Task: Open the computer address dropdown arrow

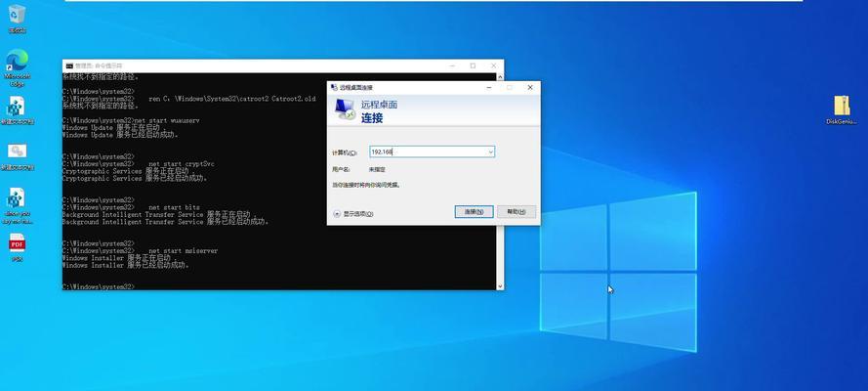Action: pos(490,152)
